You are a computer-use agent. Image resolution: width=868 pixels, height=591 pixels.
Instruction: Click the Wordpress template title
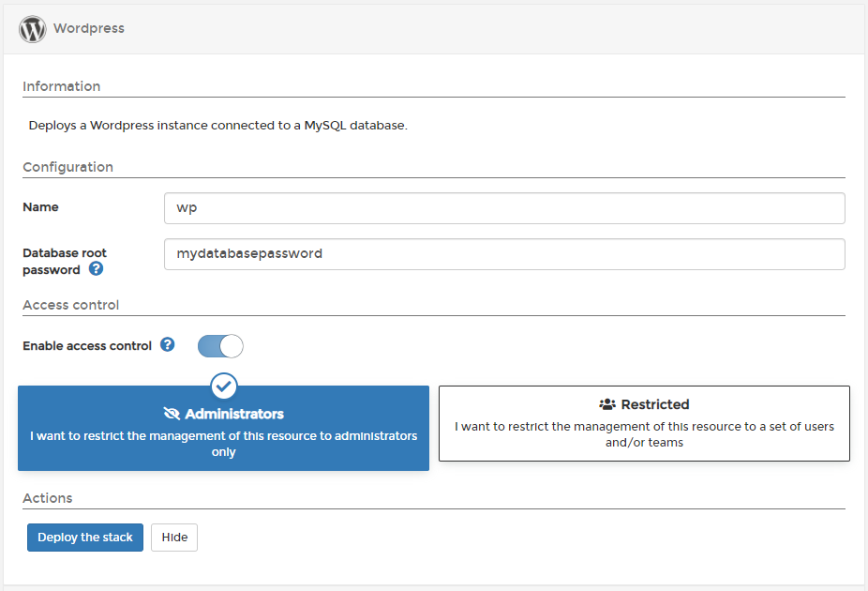point(88,28)
